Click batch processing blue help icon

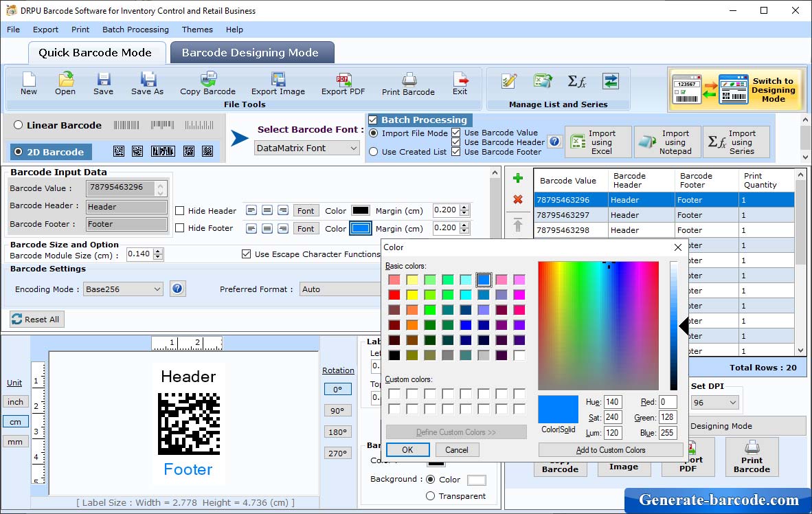click(554, 142)
